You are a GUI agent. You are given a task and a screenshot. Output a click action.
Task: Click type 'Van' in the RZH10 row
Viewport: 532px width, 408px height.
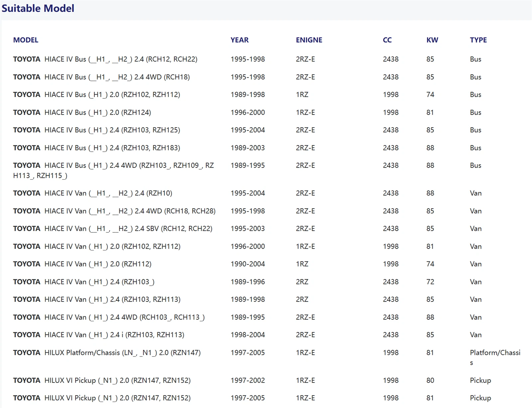point(475,193)
